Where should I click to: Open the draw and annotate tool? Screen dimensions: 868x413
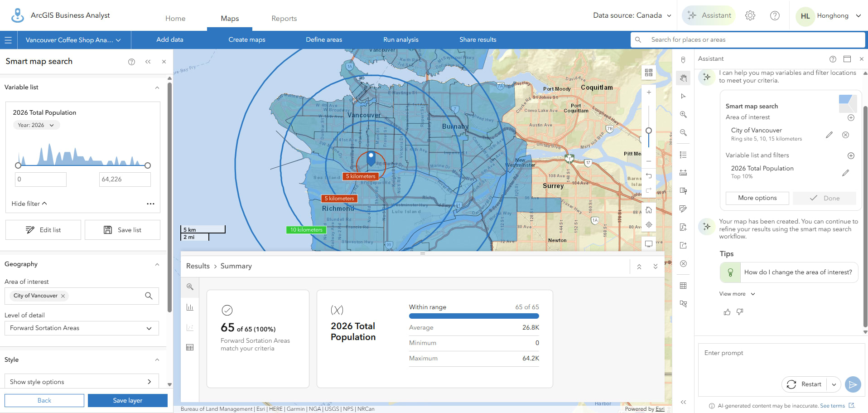point(683,209)
